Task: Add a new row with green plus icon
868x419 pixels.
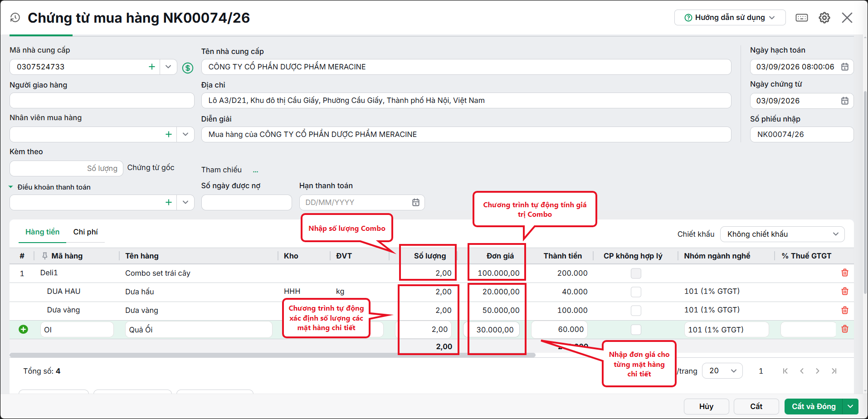Action: click(24, 329)
